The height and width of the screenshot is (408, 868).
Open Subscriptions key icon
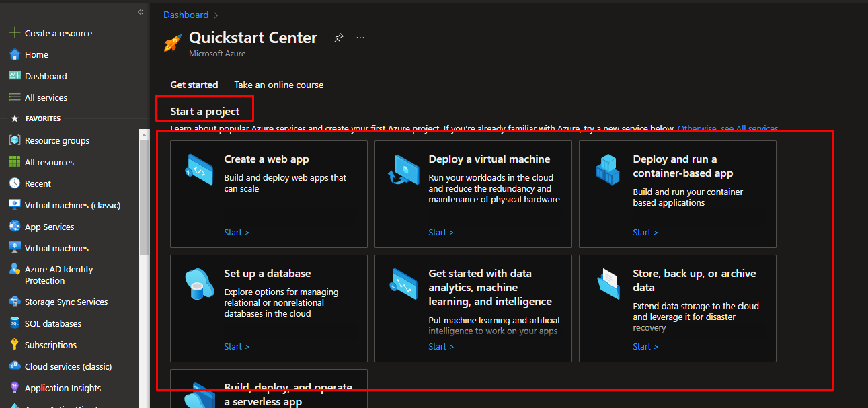[14, 345]
